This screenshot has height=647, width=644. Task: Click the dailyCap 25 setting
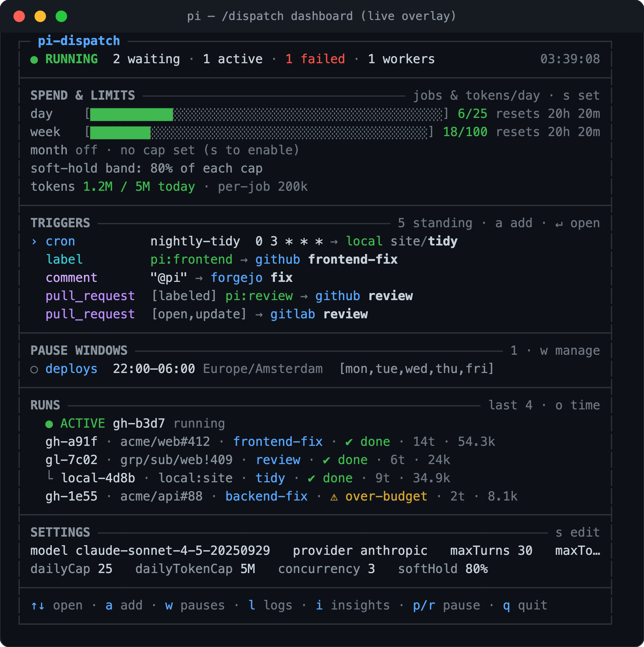[71, 569]
